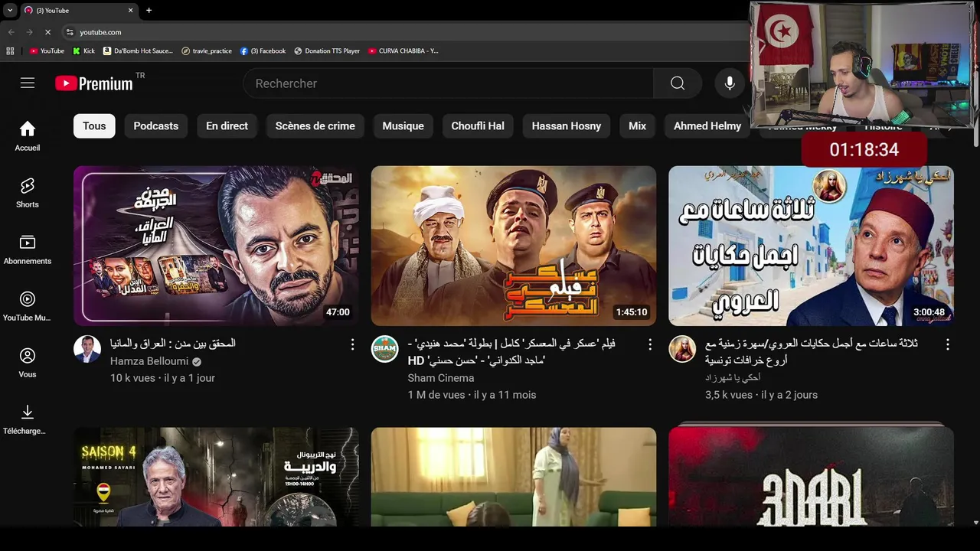The width and height of the screenshot is (980, 551).
Task: Open YouTube Music sidebar item
Action: pyautogui.click(x=28, y=307)
